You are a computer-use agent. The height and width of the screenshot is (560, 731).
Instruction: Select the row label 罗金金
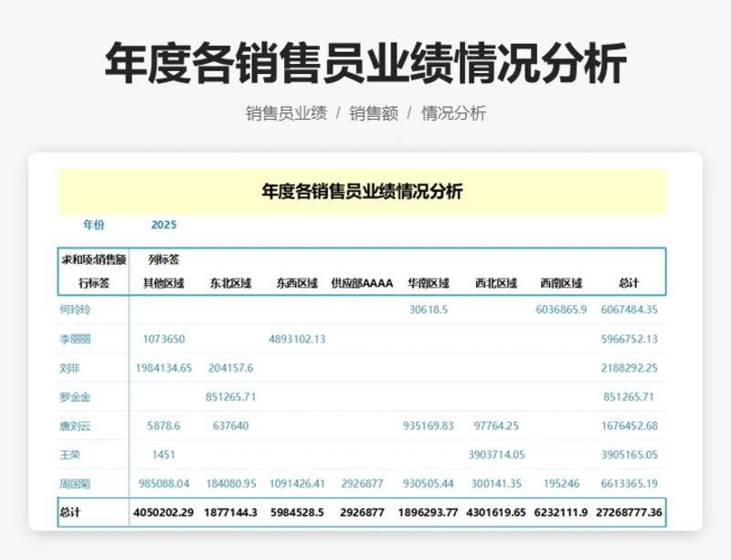75,397
